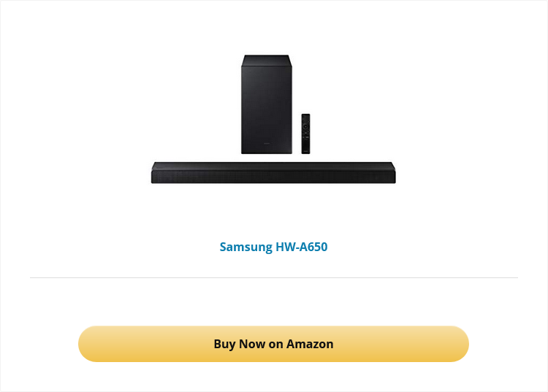548x392 pixels.
Task: Click the left end of the soundbar
Action: pos(156,172)
